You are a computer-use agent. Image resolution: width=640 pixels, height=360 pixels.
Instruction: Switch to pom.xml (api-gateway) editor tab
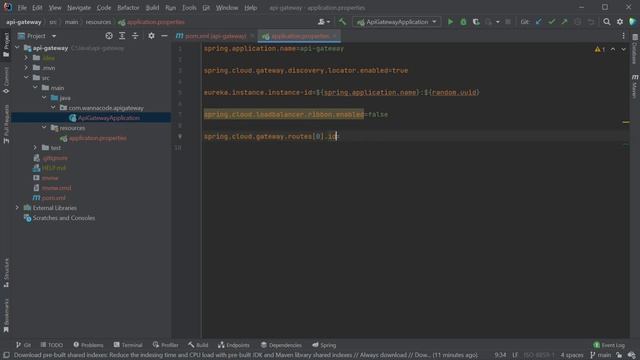click(215, 36)
